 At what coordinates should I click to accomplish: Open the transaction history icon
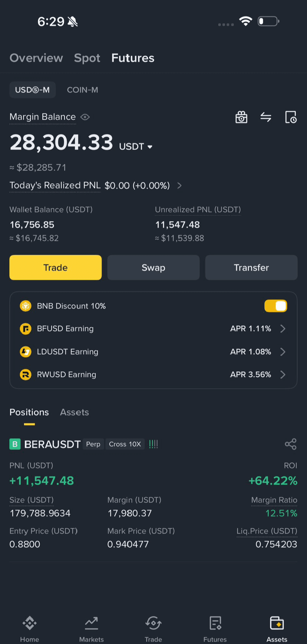[291, 117]
